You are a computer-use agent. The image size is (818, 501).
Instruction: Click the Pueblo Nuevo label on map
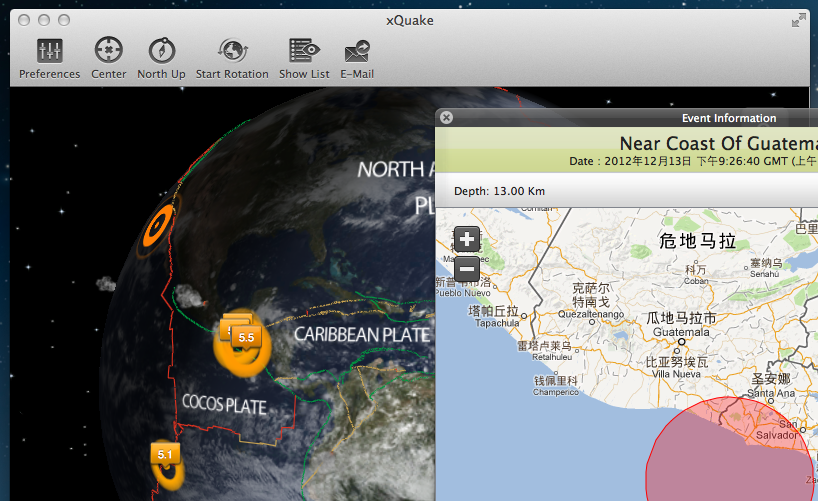(x=463, y=293)
